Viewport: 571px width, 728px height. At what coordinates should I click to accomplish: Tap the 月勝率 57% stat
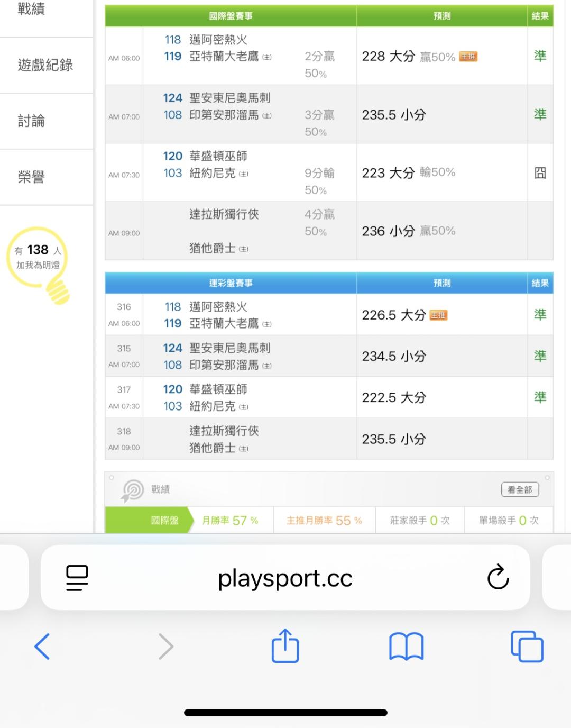pyautogui.click(x=231, y=521)
